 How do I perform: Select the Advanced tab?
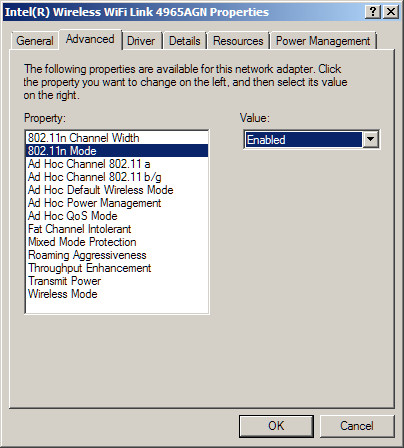pyautogui.click(x=90, y=39)
